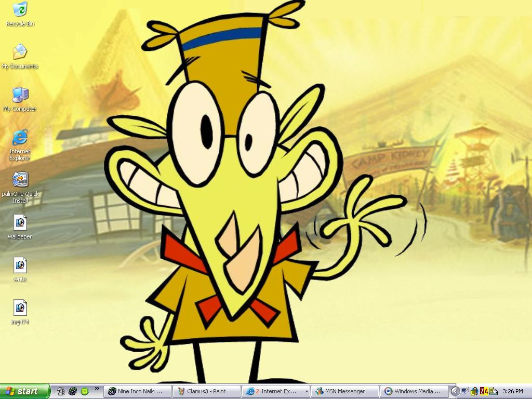Select the Recycle Bin desktop icon

[x=20, y=14]
